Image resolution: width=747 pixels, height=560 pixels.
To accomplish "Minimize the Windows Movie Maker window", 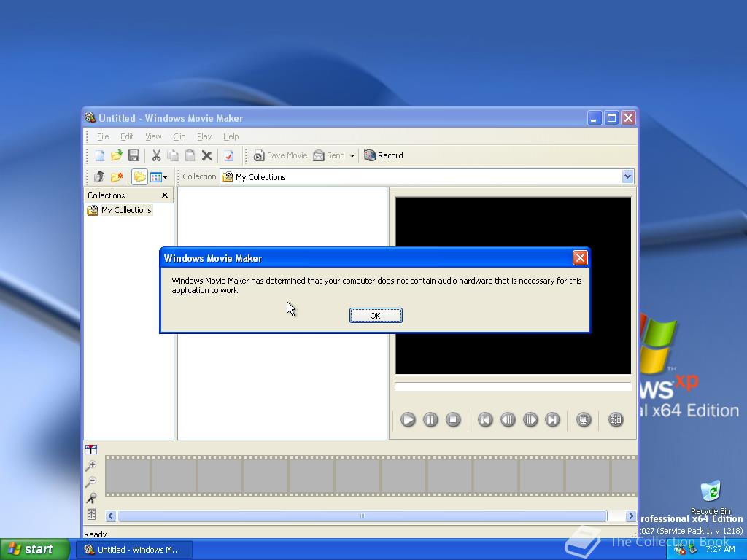I will [x=594, y=117].
